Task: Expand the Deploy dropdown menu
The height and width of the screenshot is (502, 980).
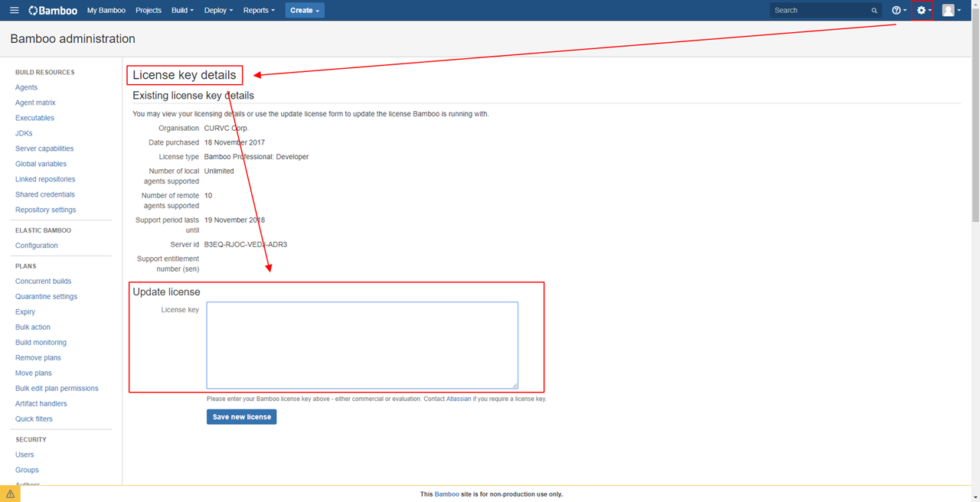Action: pos(218,11)
